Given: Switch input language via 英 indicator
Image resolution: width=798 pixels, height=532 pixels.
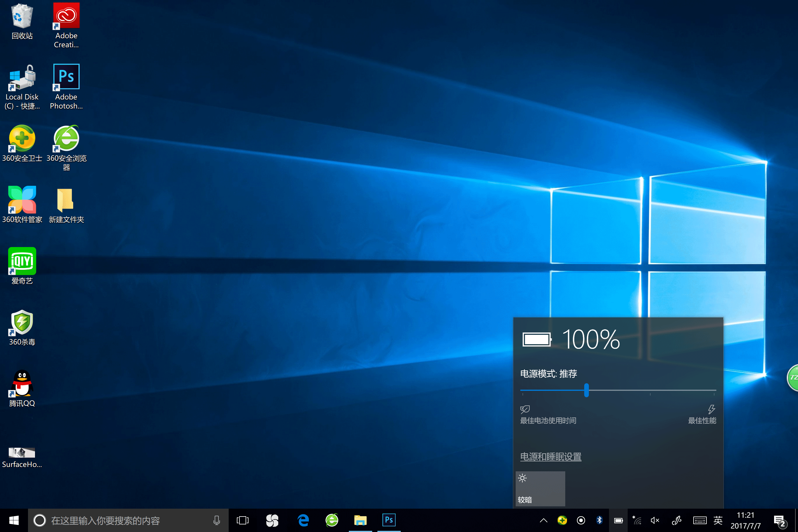Looking at the screenshot, I should tap(718, 520).
